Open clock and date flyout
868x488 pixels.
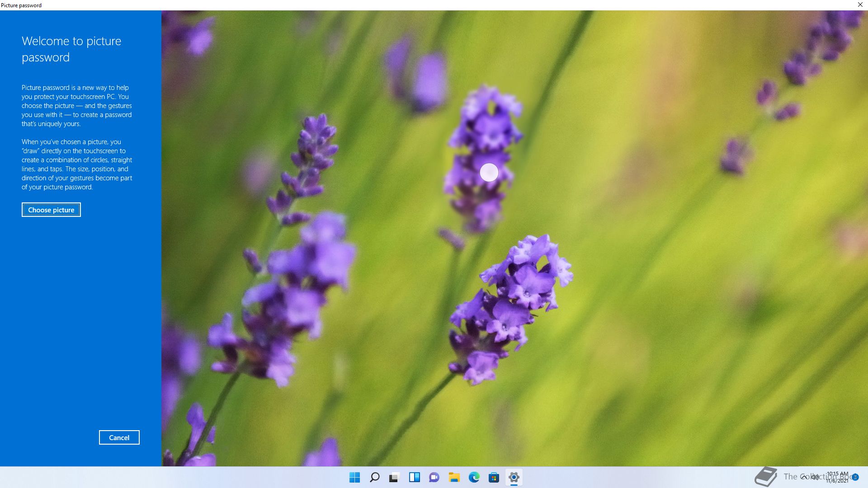click(837, 477)
